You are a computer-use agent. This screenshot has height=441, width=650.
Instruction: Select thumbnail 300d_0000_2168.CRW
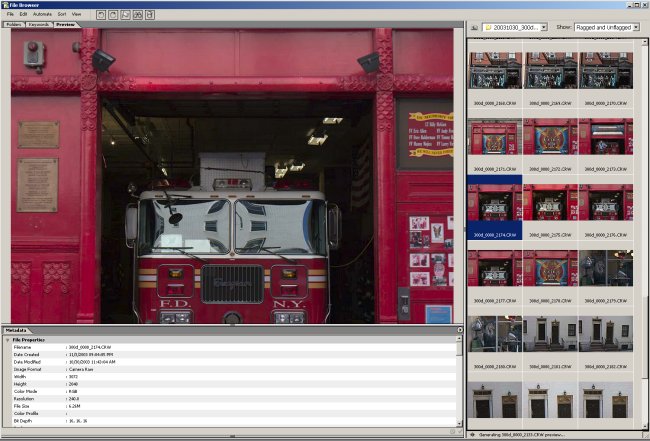pos(495,70)
